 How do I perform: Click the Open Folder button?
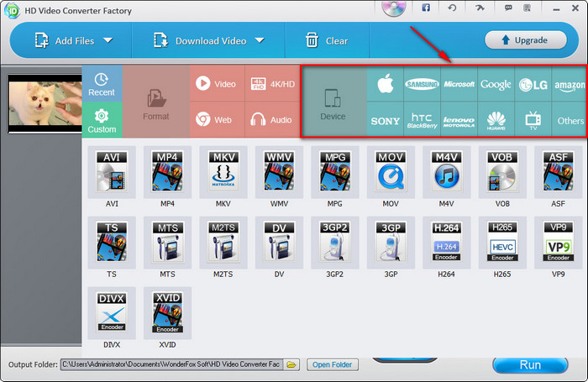point(333,364)
